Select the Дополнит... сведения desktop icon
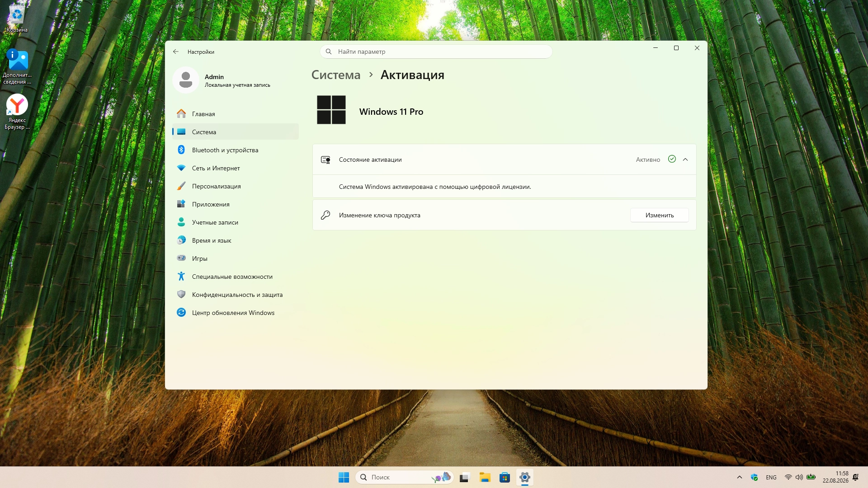This screenshot has width=868, height=488. (17, 67)
